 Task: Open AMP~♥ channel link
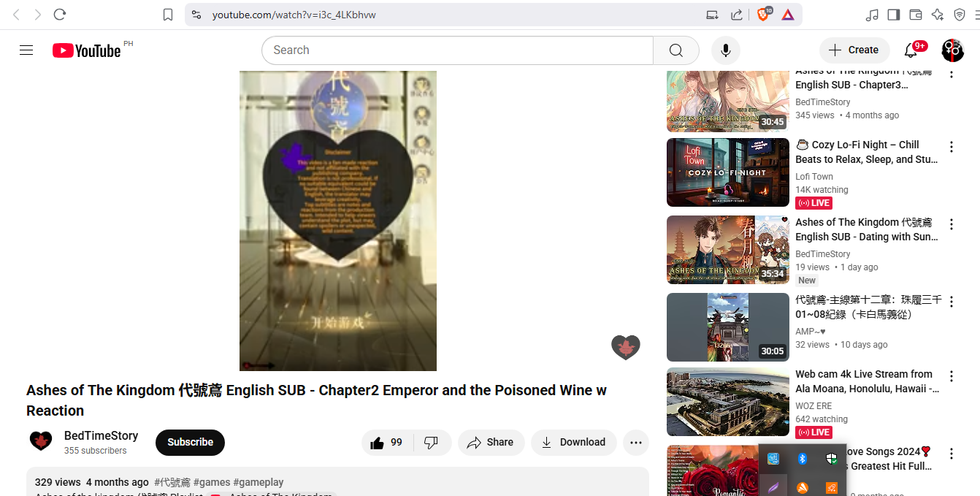pos(811,332)
